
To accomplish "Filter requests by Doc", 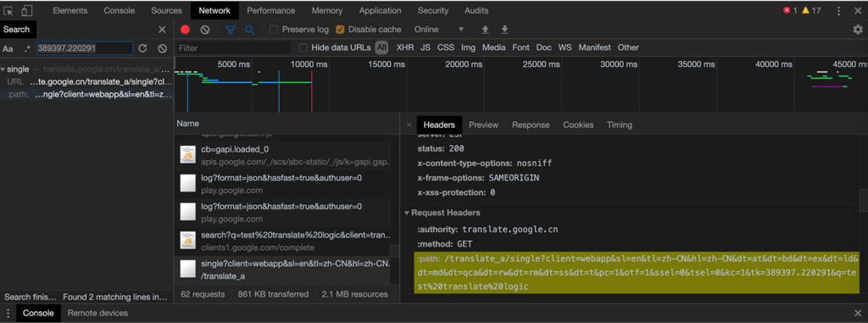I will tap(543, 47).
